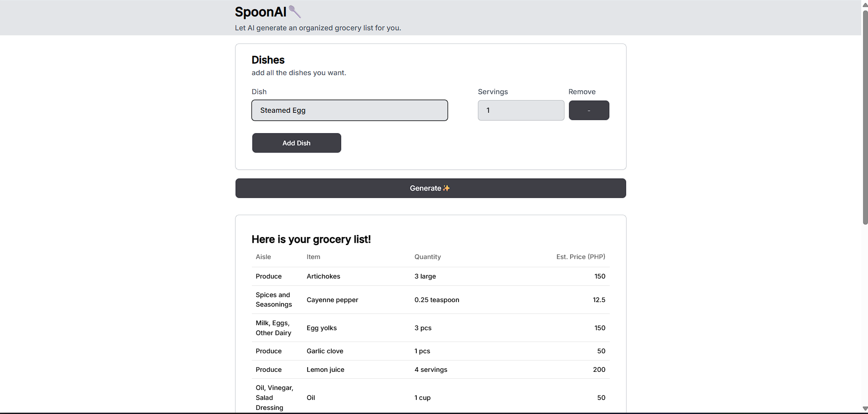
Task: Select the Cayenne pepper item cell
Action: point(333,300)
